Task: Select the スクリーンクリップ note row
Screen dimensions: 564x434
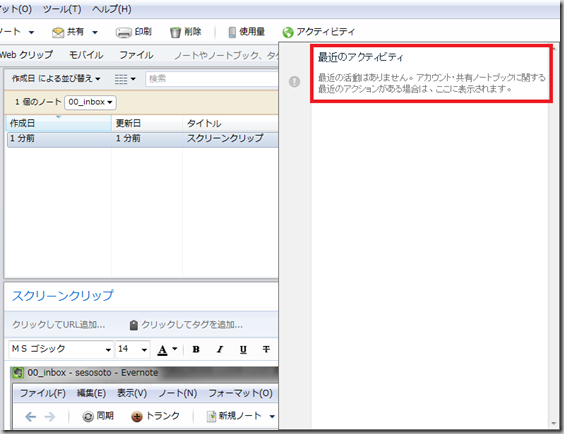Action: tap(142, 139)
